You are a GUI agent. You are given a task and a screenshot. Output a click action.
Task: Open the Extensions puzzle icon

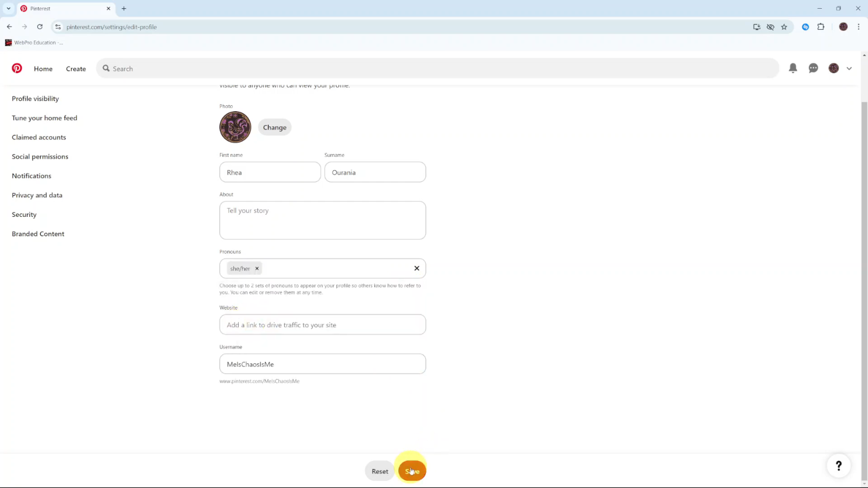coord(821,27)
